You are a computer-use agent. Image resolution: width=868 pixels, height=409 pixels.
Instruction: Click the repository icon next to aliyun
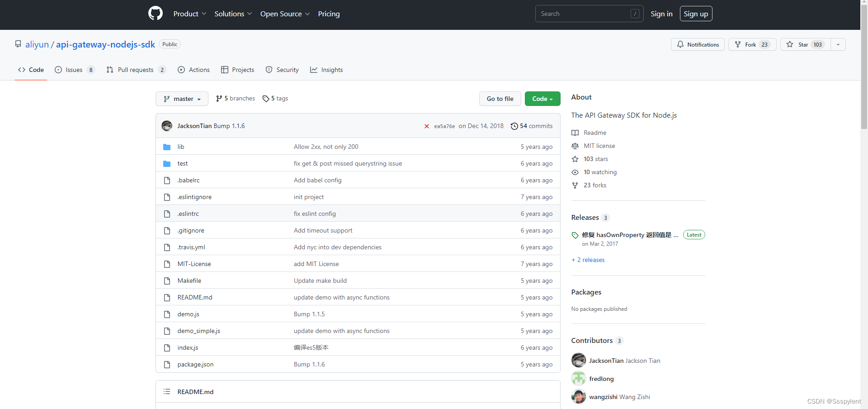(18, 44)
